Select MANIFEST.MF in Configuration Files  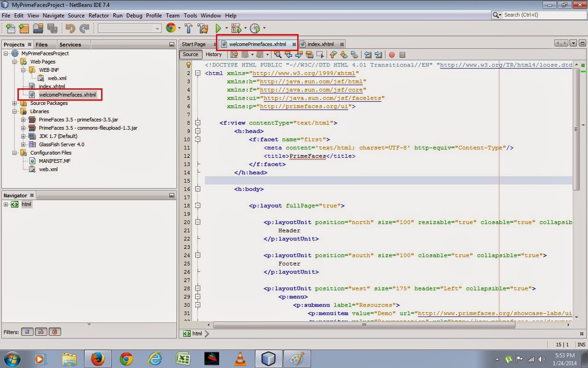[x=54, y=161]
